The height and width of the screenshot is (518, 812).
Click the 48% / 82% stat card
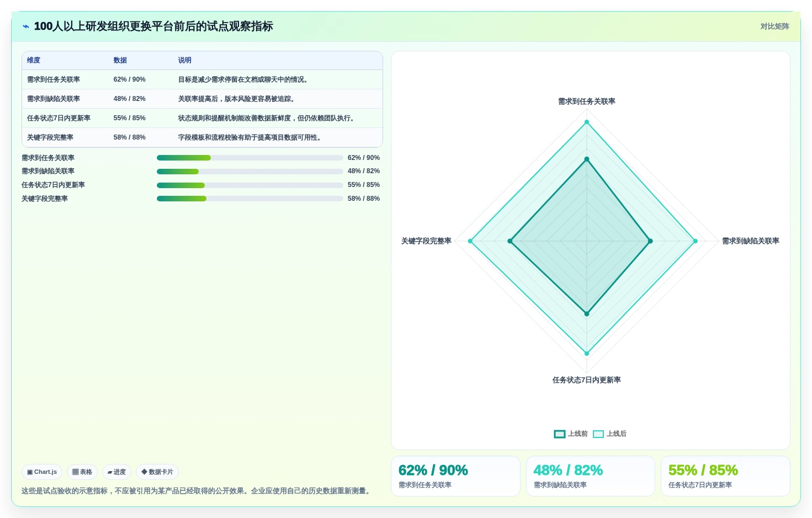[x=591, y=476]
